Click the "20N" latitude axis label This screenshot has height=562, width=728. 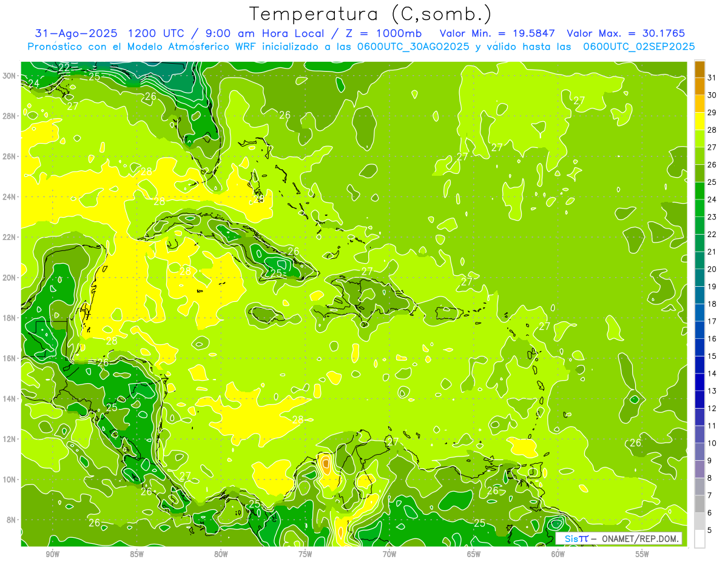[10, 278]
